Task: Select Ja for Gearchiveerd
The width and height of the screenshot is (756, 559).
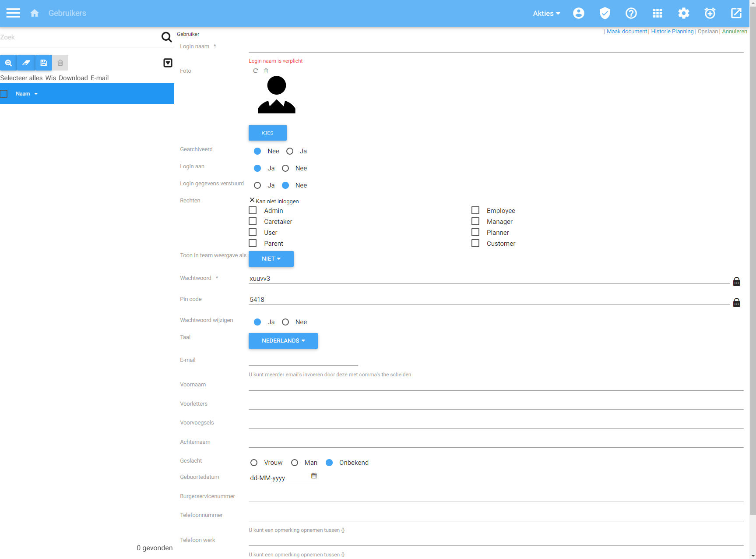Action: [290, 151]
